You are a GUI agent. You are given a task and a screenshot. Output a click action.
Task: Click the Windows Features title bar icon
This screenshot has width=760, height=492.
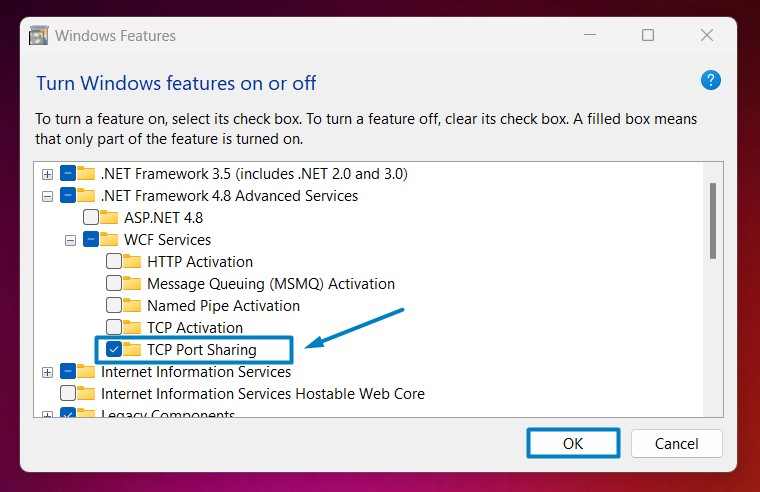tap(38, 35)
